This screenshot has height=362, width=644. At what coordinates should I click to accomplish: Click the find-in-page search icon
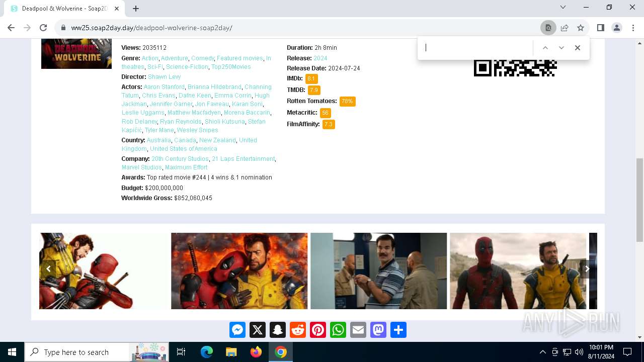pos(548,28)
